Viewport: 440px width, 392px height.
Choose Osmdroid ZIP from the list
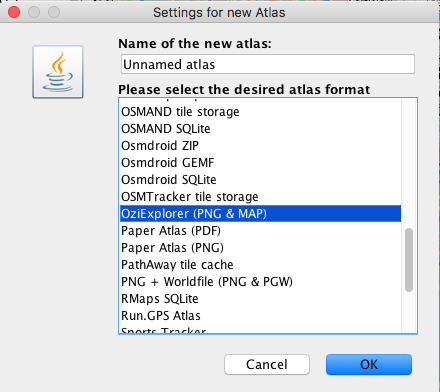point(260,146)
